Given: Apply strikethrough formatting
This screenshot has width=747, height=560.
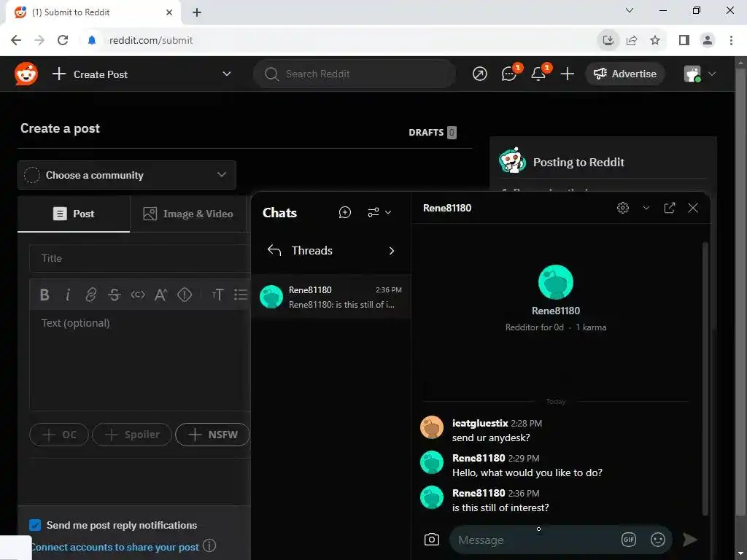Looking at the screenshot, I should tap(114, 295).
